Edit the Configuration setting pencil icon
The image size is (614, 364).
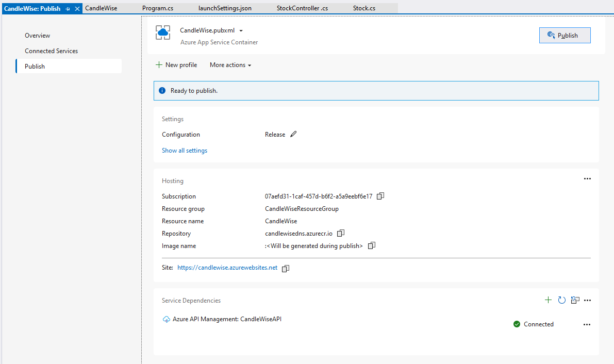pos(293,134)
